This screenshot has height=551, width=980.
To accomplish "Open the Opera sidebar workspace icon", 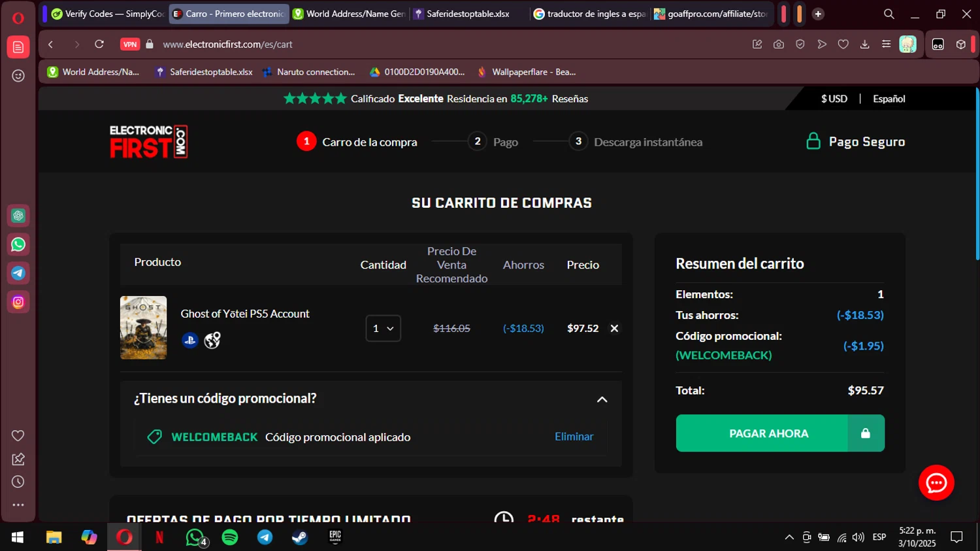I will point(18,47).
